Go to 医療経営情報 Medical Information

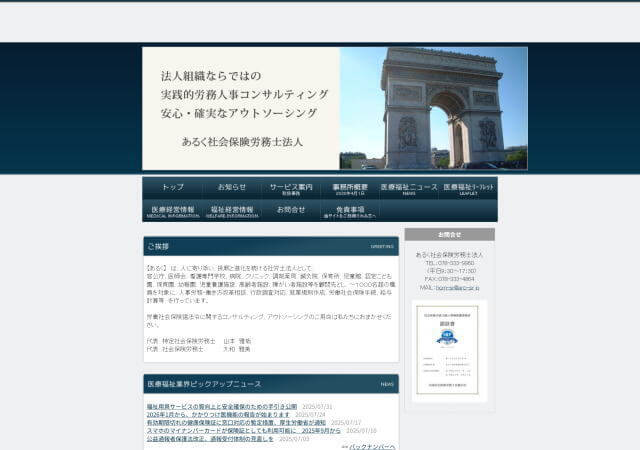tap(173, 211)
